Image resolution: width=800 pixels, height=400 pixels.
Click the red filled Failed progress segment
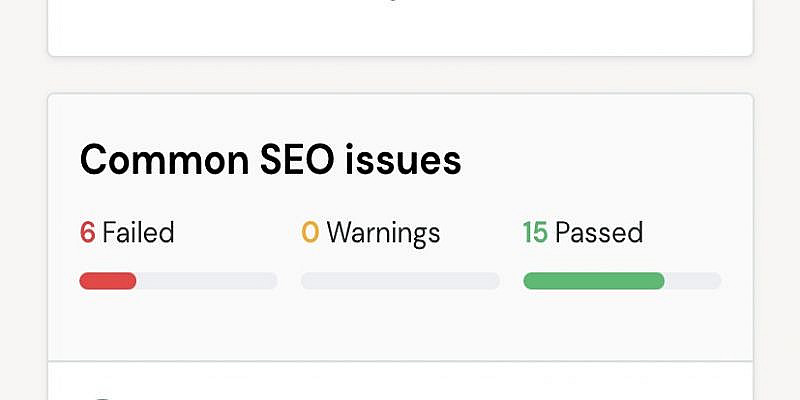click(x=108, y=281)
